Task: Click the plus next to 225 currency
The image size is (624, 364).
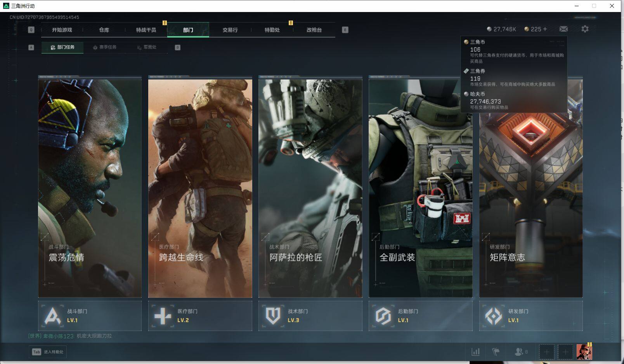Action: click(x=545, y=29)
